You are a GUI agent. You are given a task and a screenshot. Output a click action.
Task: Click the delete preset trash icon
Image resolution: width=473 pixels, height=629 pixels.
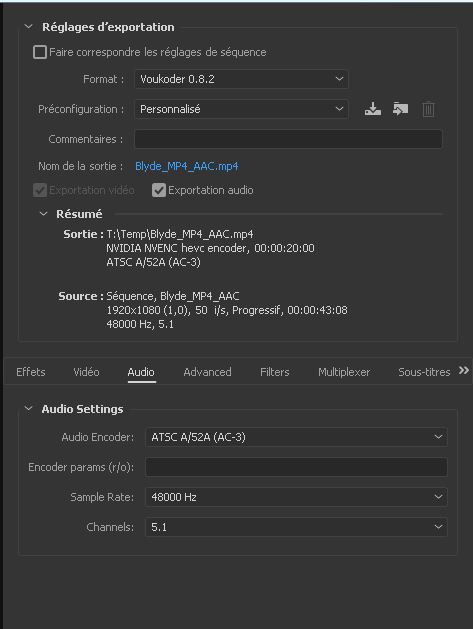click(x=428, y=109)
